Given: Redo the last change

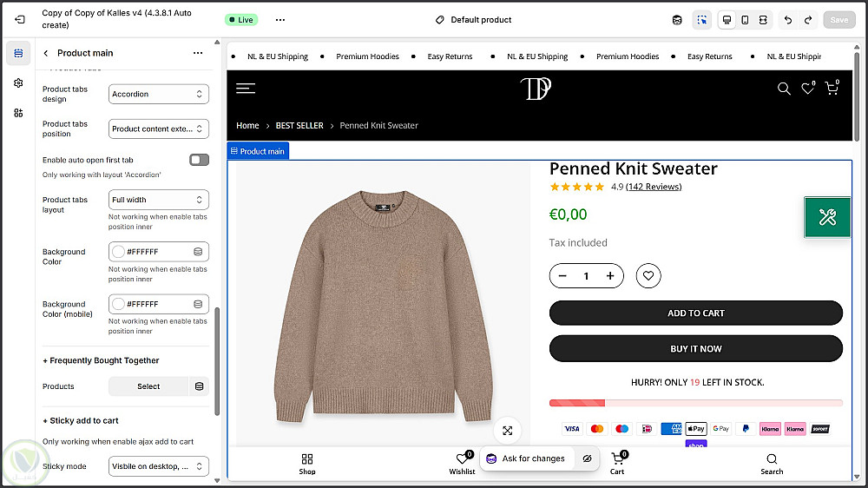Looking at the screenshot, I should click(808, 20).
